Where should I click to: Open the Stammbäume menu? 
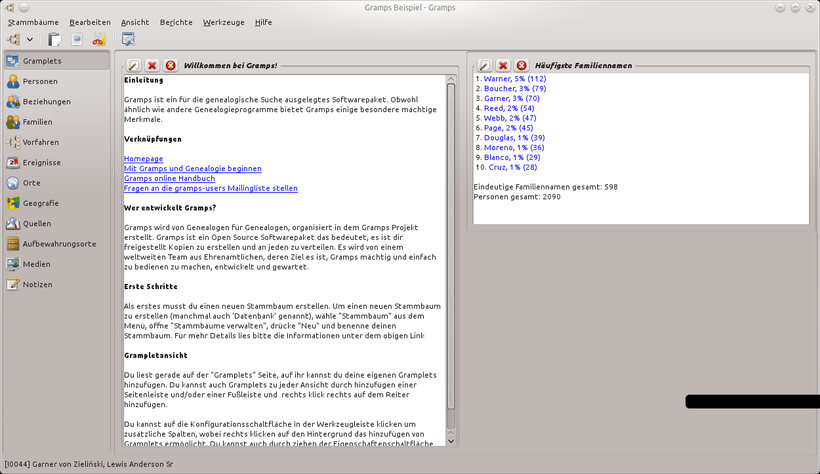coord(33,22)
